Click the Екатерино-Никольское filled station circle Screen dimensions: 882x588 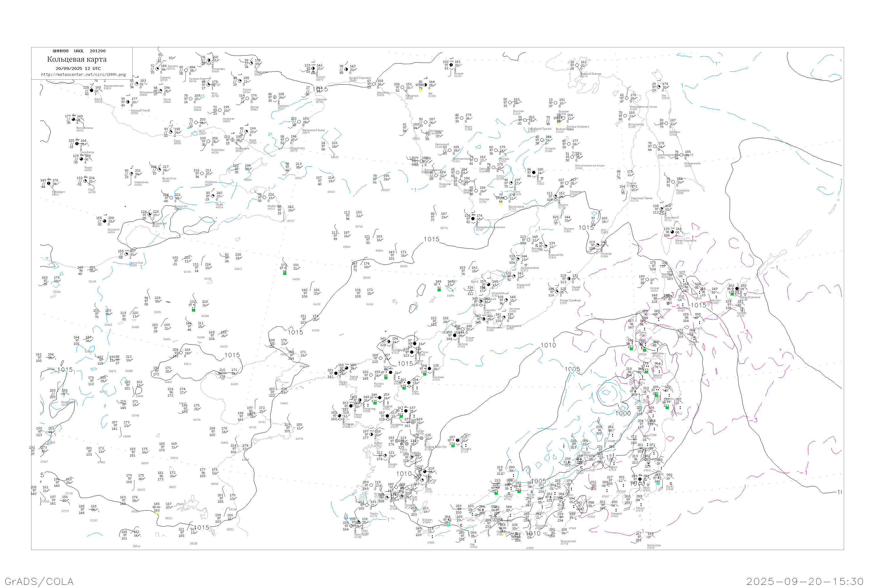pos(473,219)
